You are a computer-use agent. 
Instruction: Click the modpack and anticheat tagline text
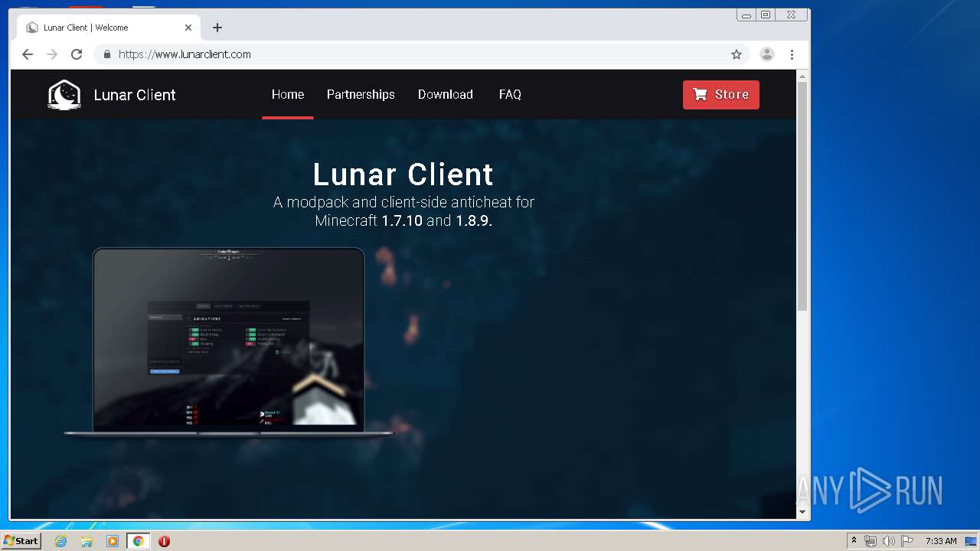(403, 211)
